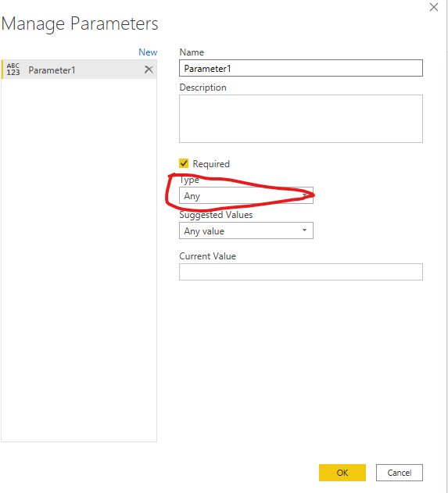Open the Type dropdown showing Any
The image size is (448, 493).
click(x=246, y=195)
